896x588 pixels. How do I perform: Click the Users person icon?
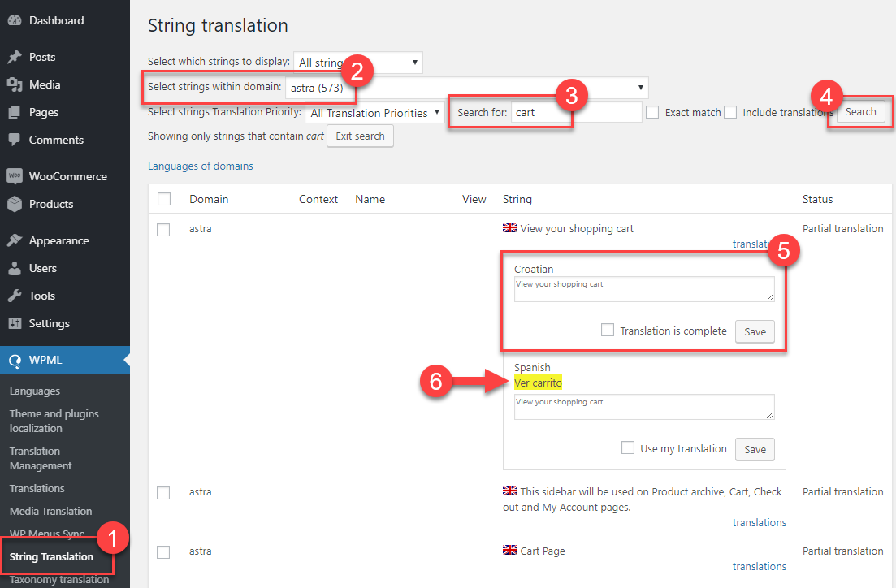click(x=15, y=268)
